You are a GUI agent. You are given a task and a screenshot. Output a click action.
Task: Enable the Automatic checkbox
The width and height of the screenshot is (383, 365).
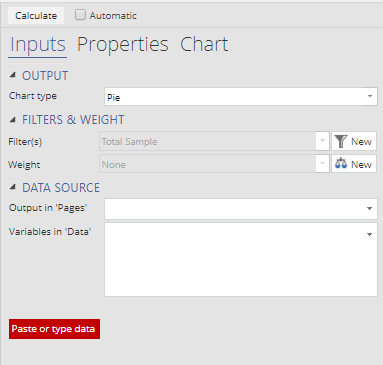pyautogui.click(x=80, y=15)
